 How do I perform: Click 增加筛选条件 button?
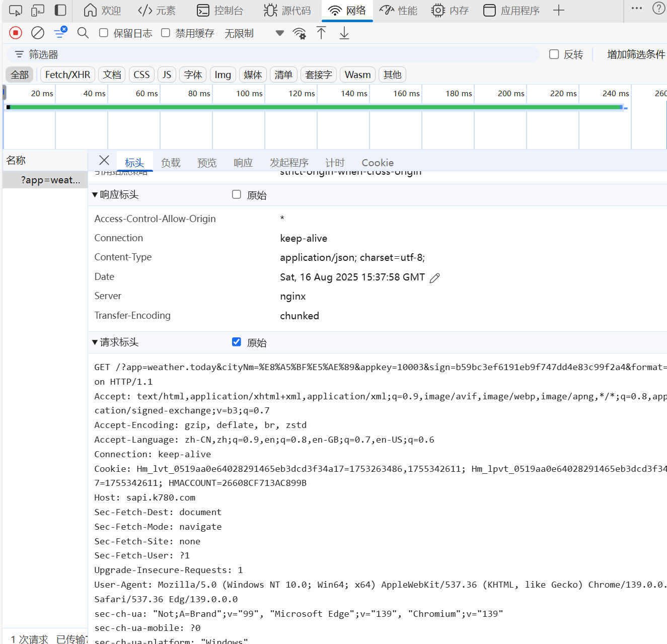point(636,54)
